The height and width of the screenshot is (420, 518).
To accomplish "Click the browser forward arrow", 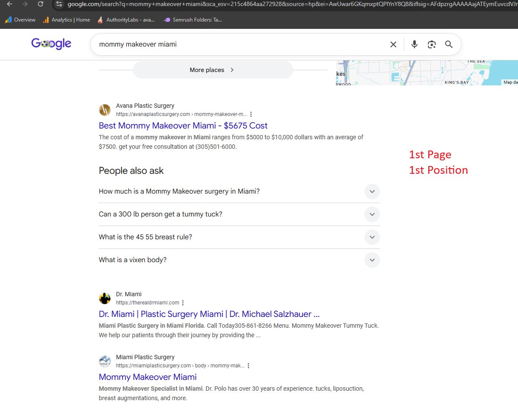I will (x=25, y=4).
